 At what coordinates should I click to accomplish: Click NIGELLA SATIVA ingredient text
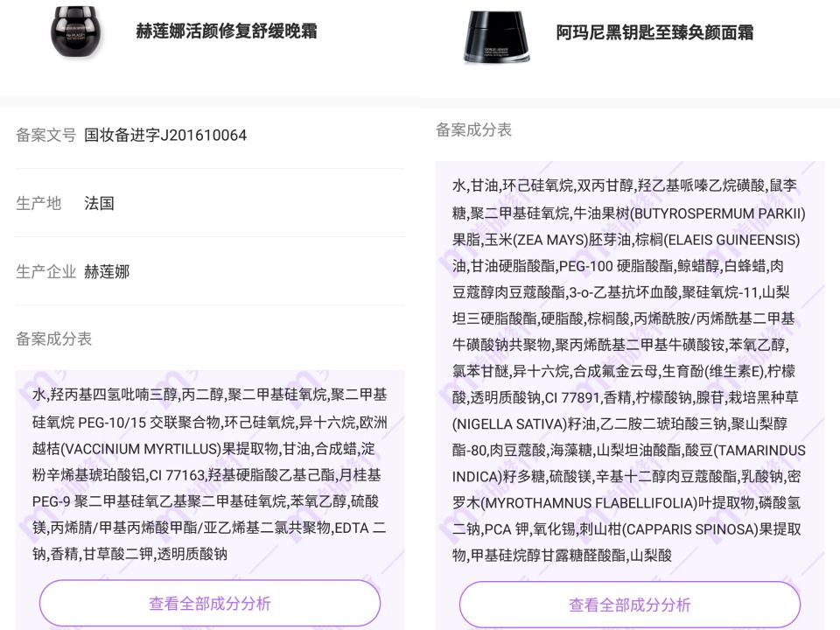[510, 424]
